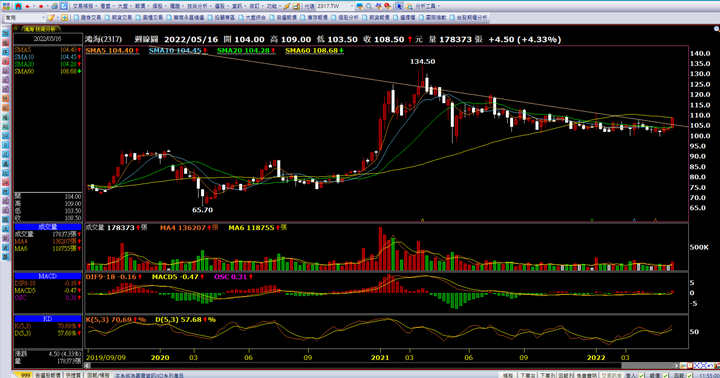
Task: Click the MACD indicator panel header
Action: pyautogui.click(x=48, y=276)
